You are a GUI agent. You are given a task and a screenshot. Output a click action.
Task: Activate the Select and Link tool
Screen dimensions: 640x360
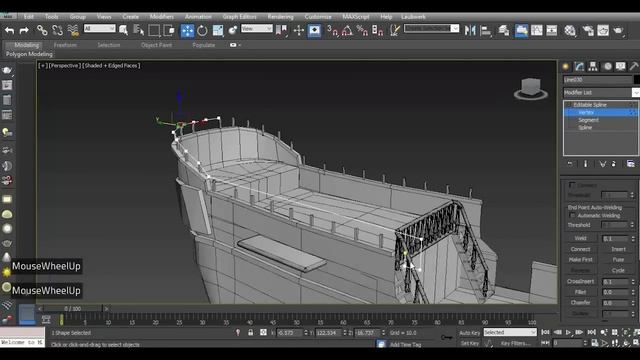[x=42, y=30]
